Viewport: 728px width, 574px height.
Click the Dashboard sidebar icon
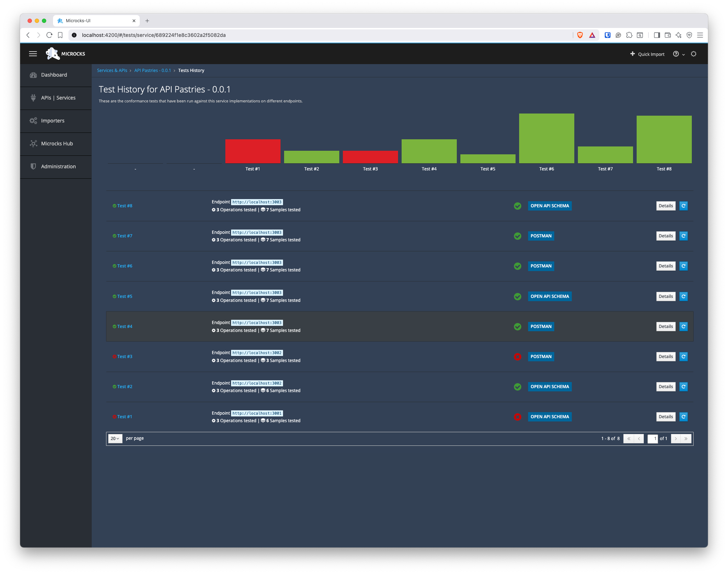(33, 75)
